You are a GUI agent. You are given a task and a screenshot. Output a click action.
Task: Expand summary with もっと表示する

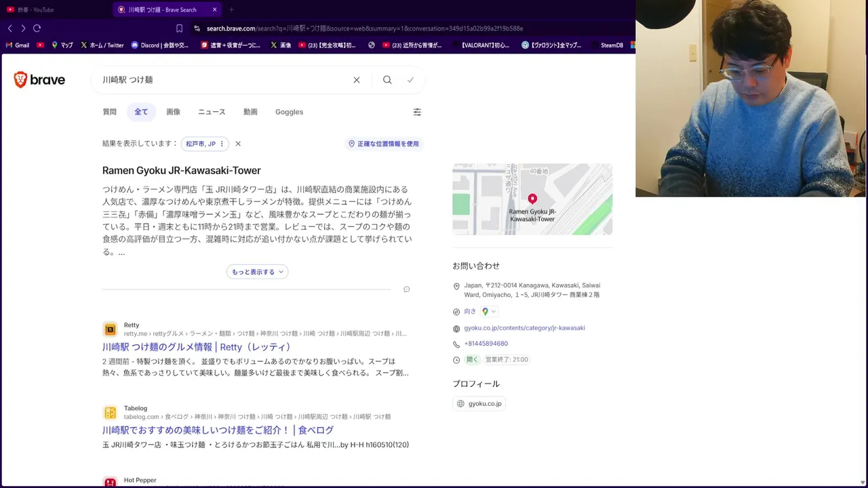click(x=257, y=272)
